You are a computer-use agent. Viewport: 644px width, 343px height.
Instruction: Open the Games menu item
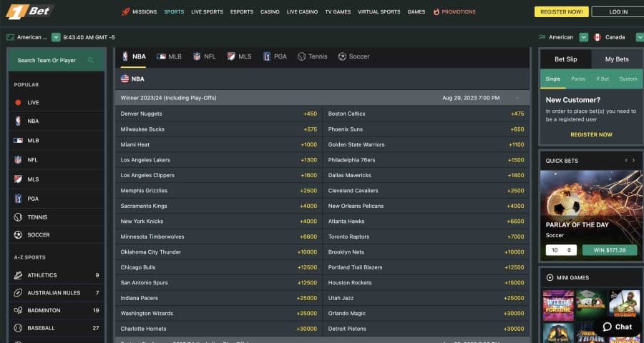tap(416, 12)
